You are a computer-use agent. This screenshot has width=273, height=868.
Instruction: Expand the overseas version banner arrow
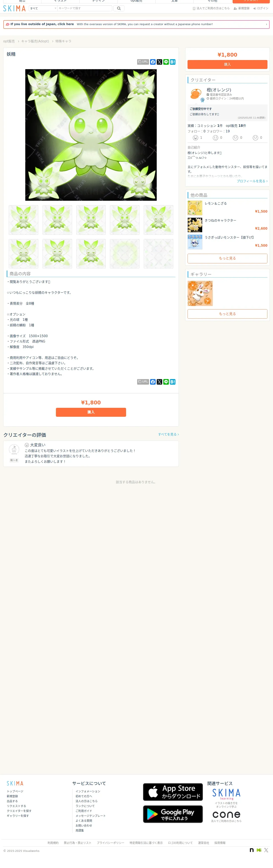click(266, 24)
